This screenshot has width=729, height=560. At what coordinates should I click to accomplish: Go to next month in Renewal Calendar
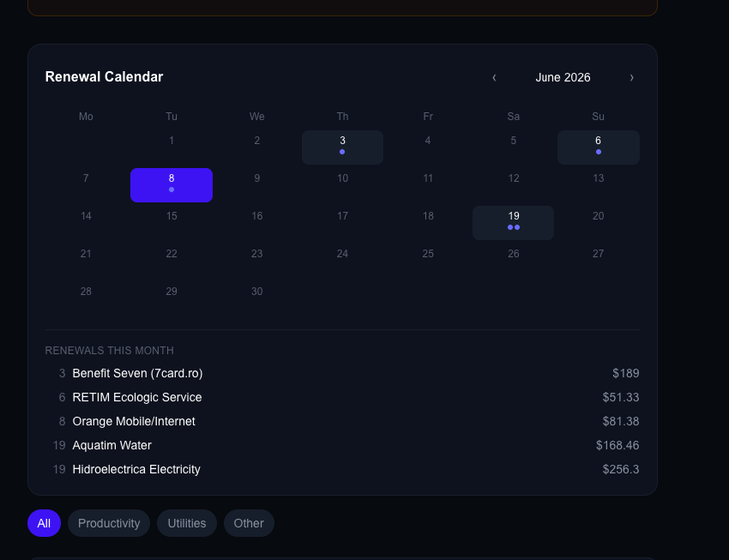tap(631, 77)
